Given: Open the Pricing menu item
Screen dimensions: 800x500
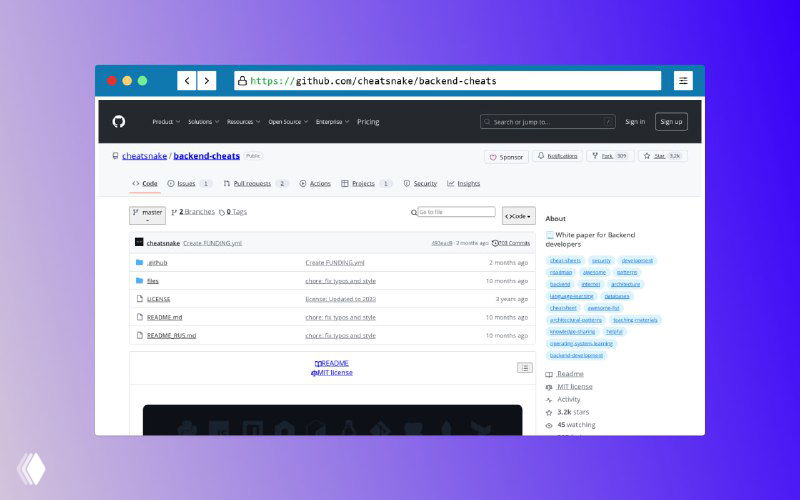Looking at the screenshot, I should click(368, 122).
